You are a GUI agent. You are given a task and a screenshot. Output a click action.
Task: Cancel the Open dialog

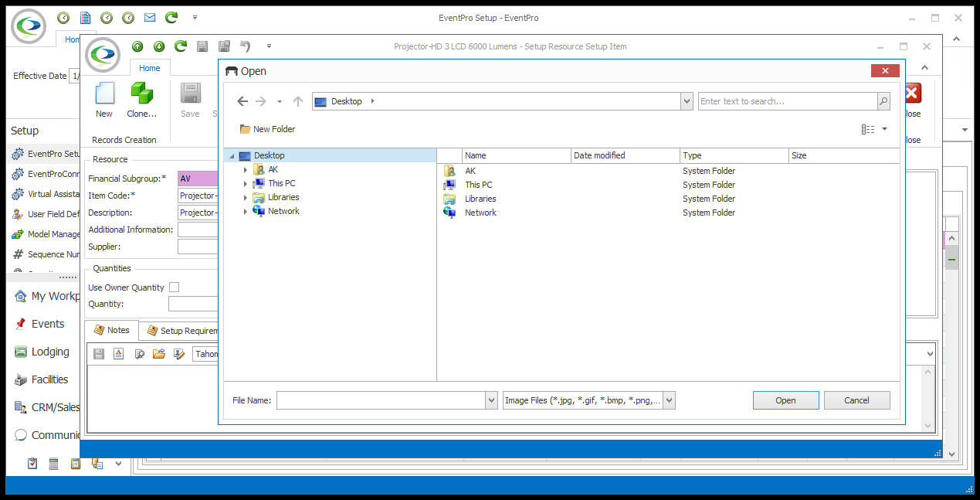856,400
